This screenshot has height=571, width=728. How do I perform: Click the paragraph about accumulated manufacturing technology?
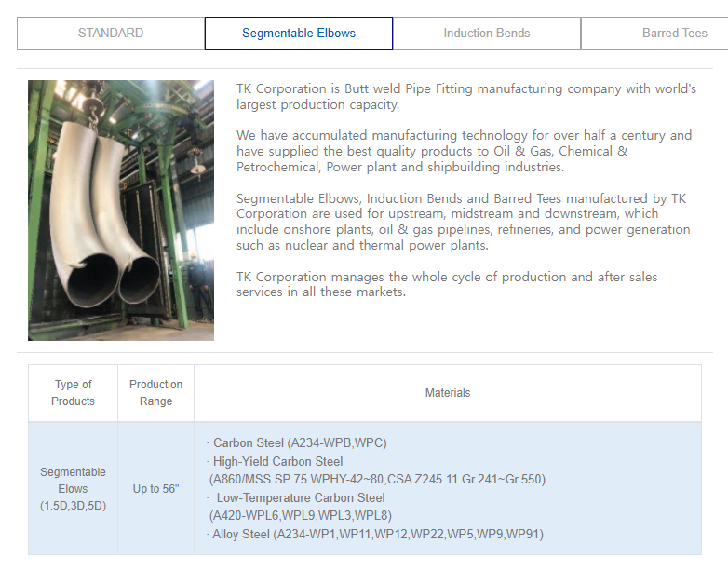464,151
